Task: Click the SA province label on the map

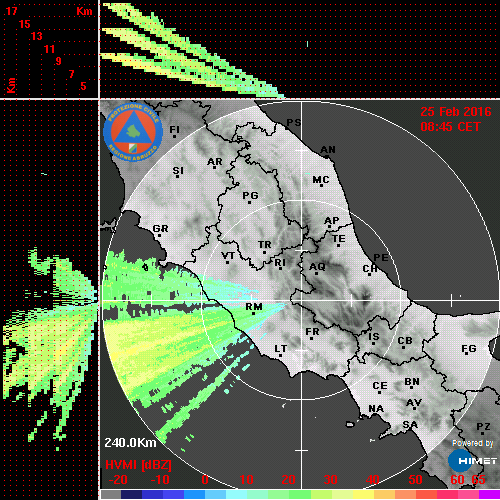Action: tap(410, 425)
